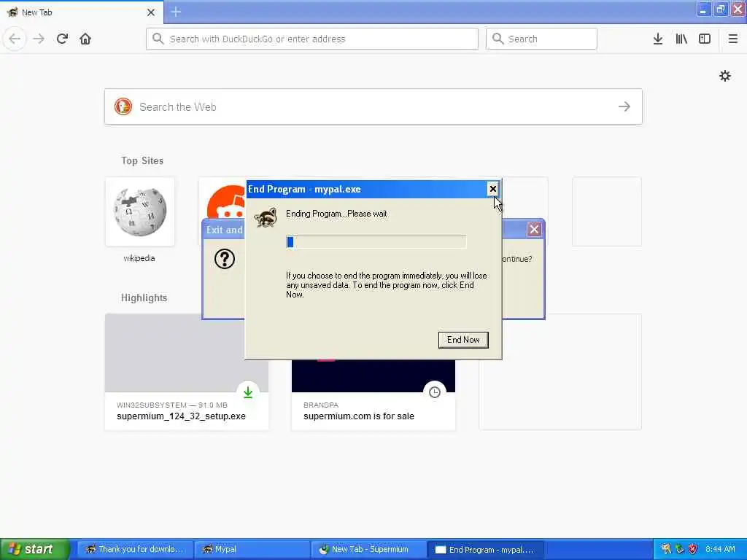
Task: Open the Library icon
Action: (x=681, y=39)
